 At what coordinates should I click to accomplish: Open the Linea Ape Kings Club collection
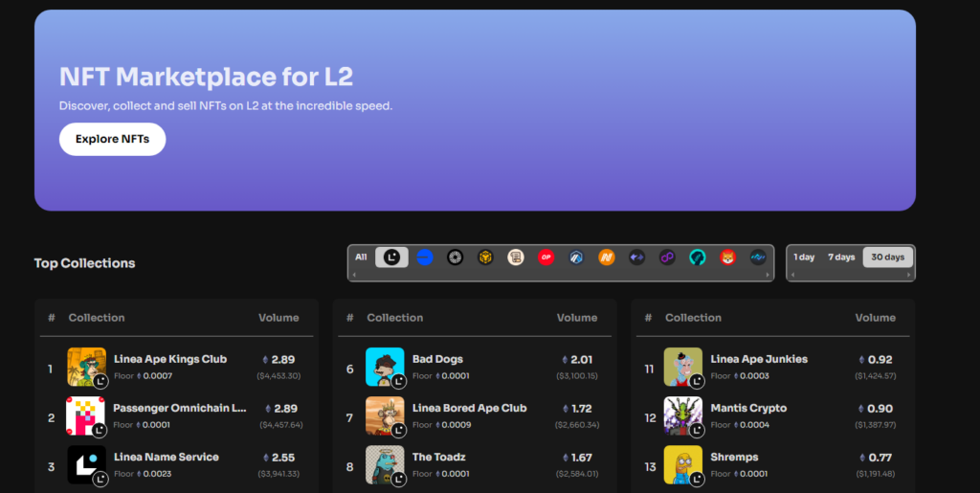pos(170,359)
